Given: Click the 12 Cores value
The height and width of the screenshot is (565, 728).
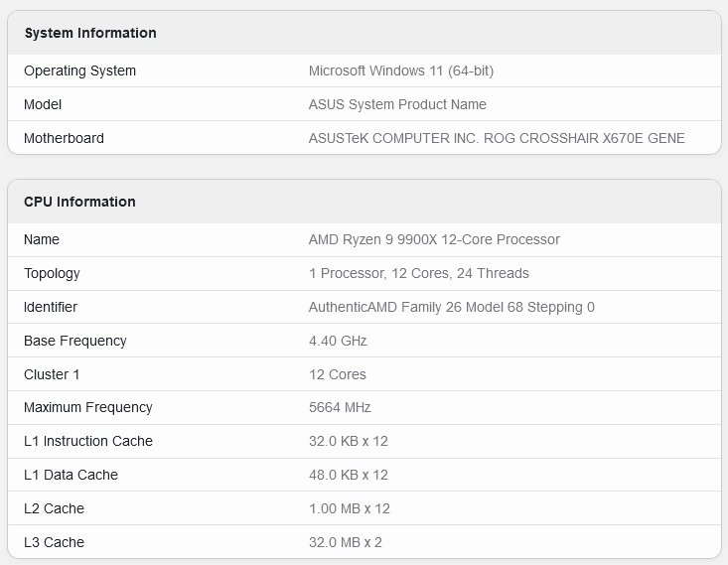Looking at the screenshot, I should pos(338,374).
